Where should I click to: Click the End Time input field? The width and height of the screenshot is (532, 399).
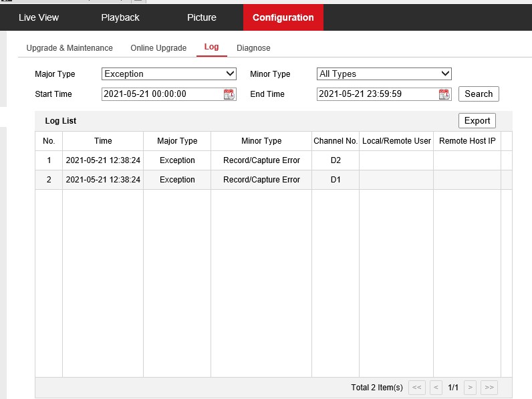[x=376, y=94]
